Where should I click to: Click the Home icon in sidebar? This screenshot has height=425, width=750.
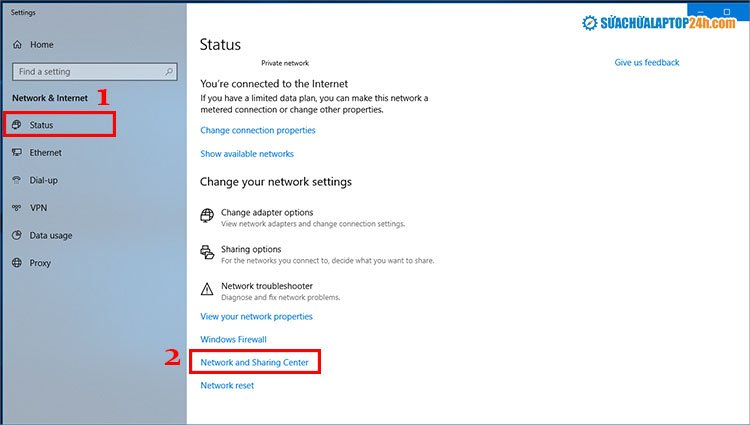click(17, 45)
